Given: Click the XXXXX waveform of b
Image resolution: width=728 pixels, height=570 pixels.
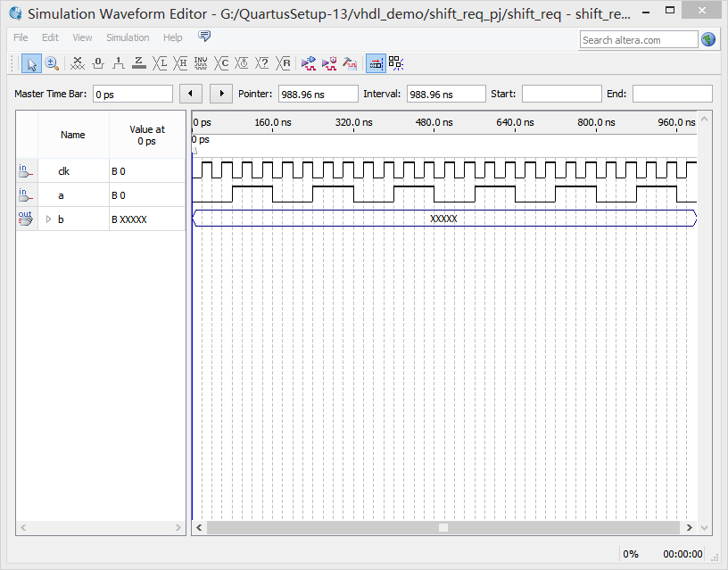Looking at the screenshot, I should click(444, 219).
